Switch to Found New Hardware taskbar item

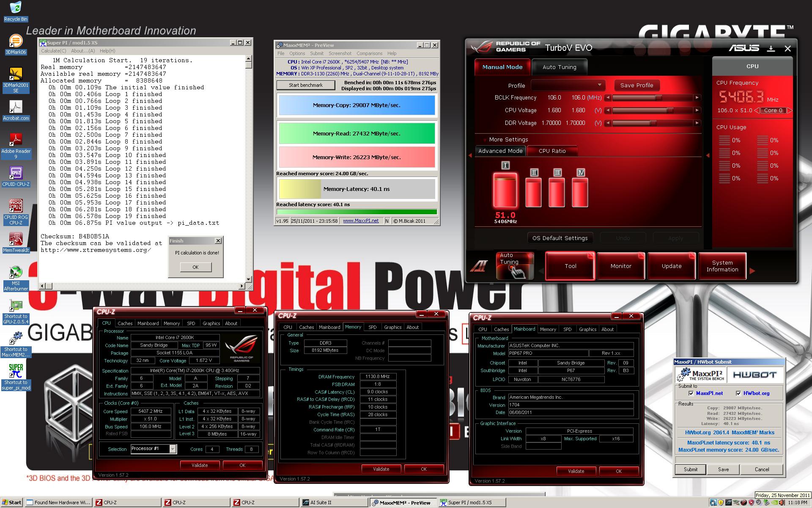click(x=58, y=502)
